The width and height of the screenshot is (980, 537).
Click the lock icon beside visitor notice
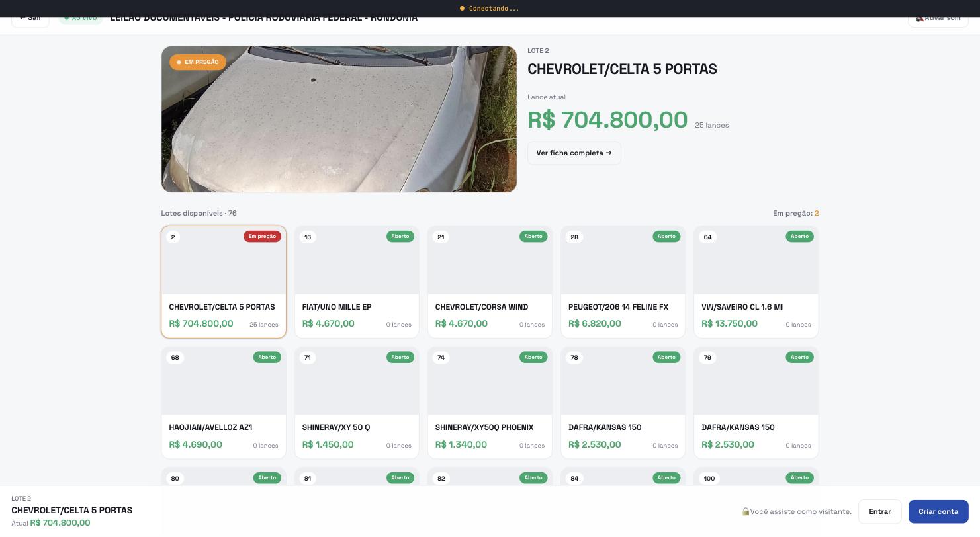pyautogui.click(x=745, y=511)
